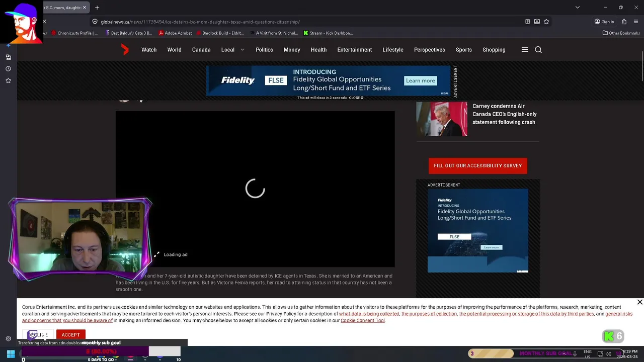Decline cookies
644x362 pixels.
tap(37, 335)
